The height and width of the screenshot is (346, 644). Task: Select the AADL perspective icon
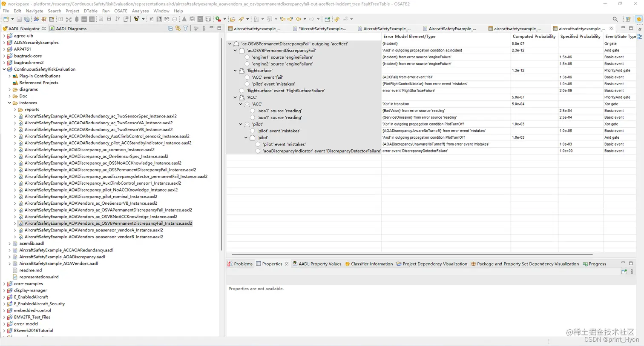[638, 19]
